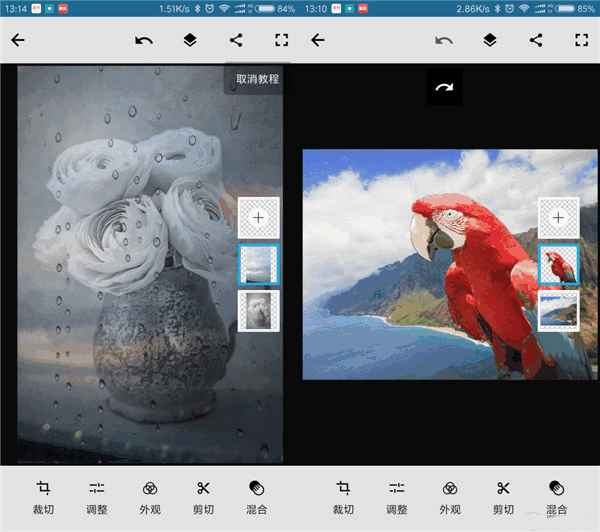This screenshot has width=600, height=532.
Task: Tap alarm clock icon in left status bar
Action: (x=210, y=8)
